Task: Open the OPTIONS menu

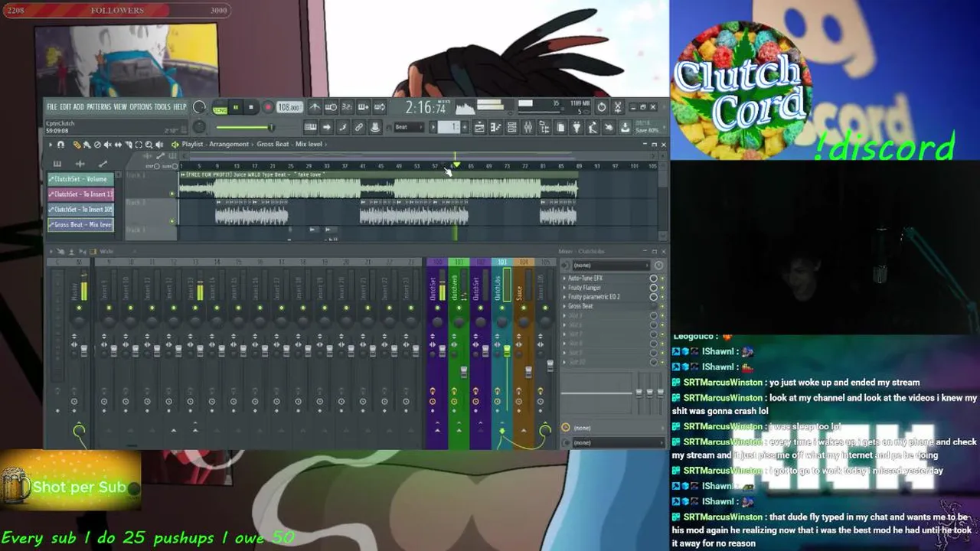Action: pos(141,107)
